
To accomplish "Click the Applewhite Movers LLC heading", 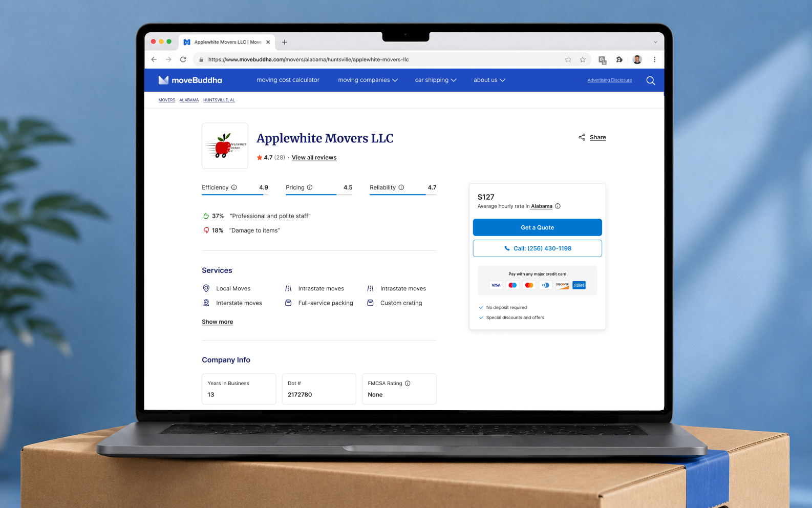I will 325,138.
